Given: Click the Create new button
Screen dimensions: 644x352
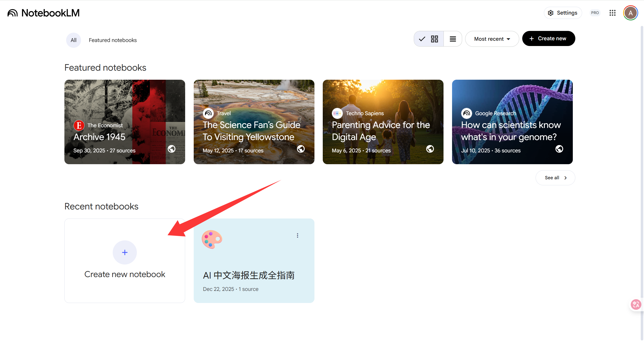Looking at the screenshot, I should (548, 38).
